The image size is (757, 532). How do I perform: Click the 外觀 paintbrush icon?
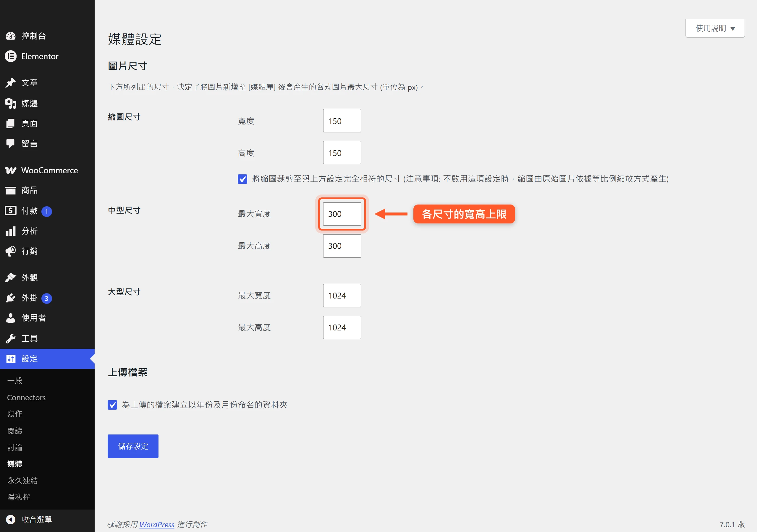coord(11,278)
